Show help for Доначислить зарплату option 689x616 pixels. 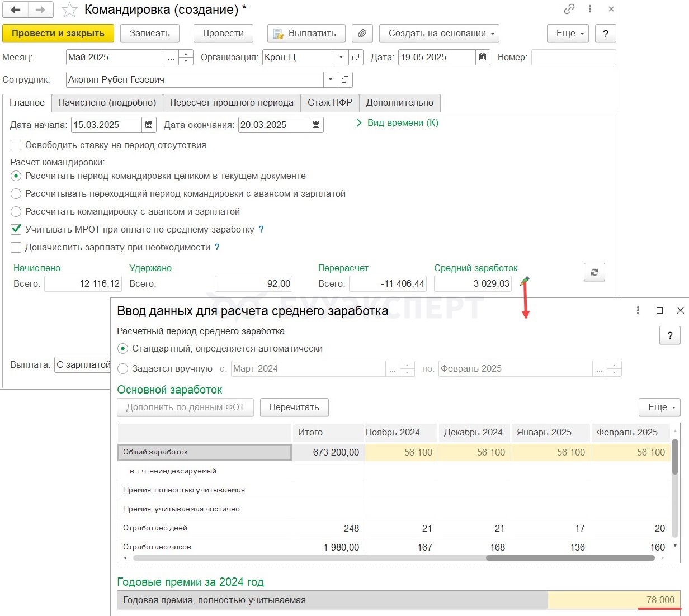tap(217, 248)
